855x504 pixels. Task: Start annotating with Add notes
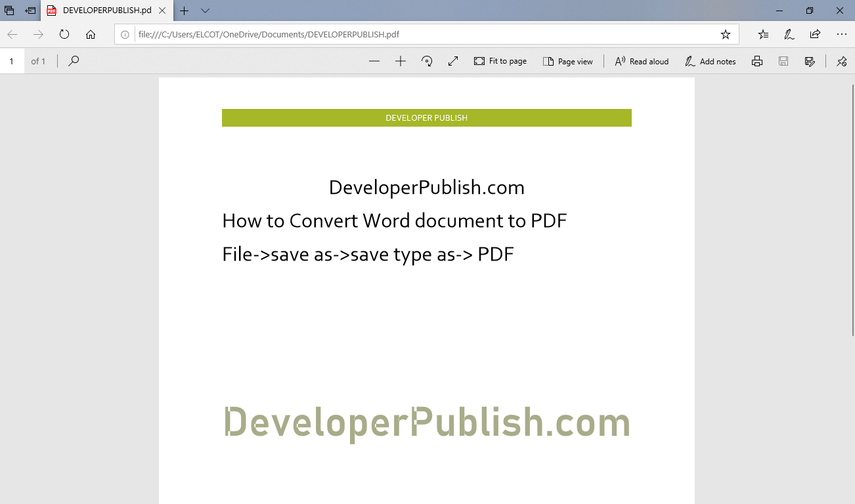point(710,61)
